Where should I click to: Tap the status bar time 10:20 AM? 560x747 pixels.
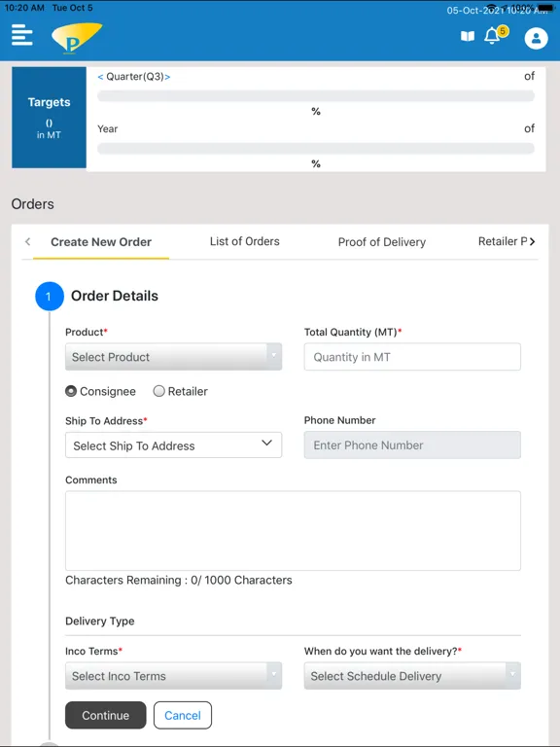pos(24,8)
